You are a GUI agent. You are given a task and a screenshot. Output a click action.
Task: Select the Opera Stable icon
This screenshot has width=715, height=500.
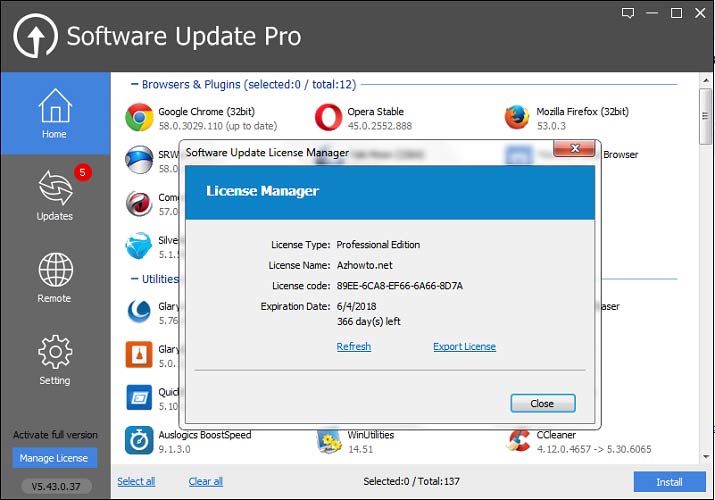[x=328, y=118]
